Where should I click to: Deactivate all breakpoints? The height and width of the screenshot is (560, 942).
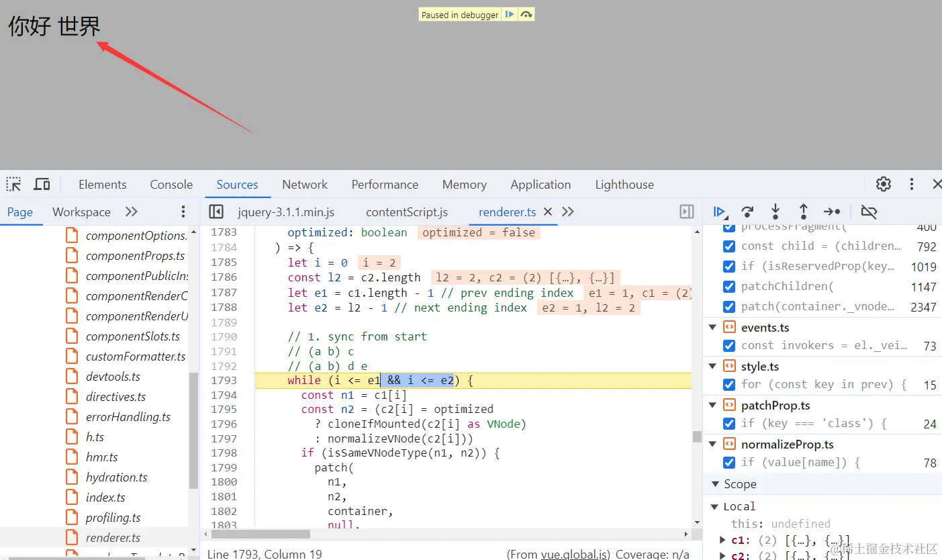[869, 212]
